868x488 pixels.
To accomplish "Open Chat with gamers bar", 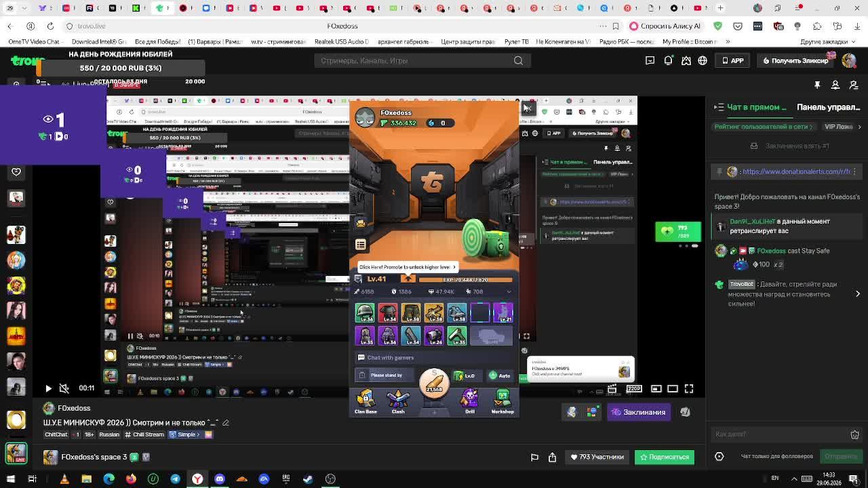I will click(x=434, y=357).
